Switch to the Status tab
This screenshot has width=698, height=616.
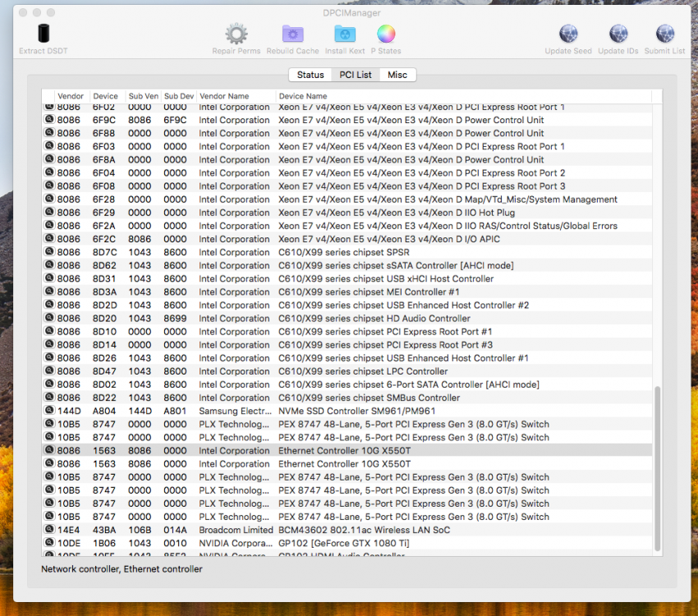310,75
